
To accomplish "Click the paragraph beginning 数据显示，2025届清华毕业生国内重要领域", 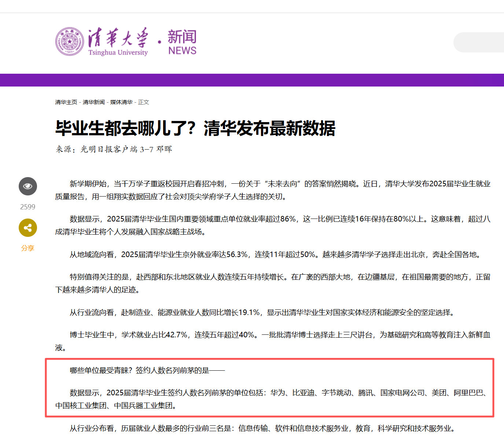I will [273, 225].
